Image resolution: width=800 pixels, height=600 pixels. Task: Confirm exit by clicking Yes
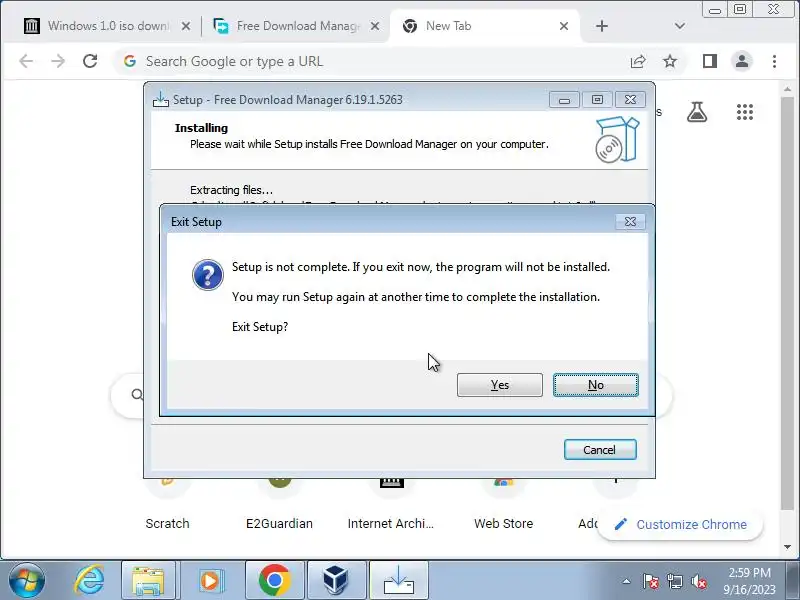click(499, 385)
